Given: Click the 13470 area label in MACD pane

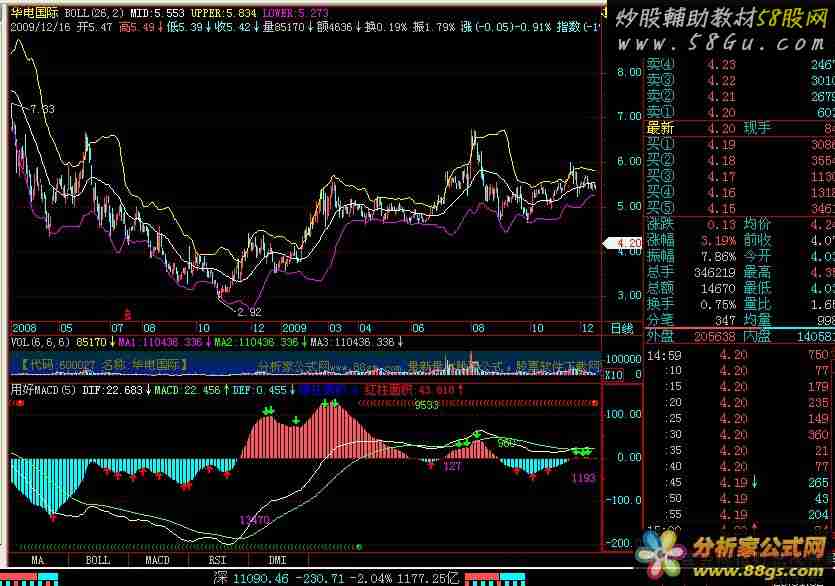Looking at the screenshot, I should 255,520.
